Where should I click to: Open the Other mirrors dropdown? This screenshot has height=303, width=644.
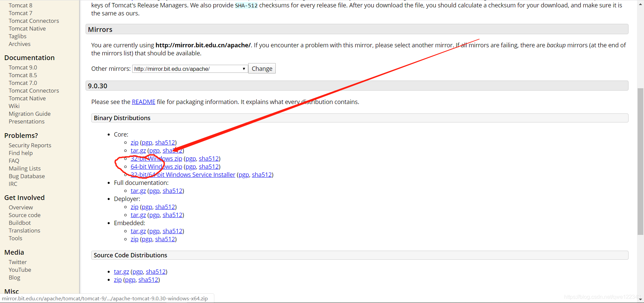(190, 69)
